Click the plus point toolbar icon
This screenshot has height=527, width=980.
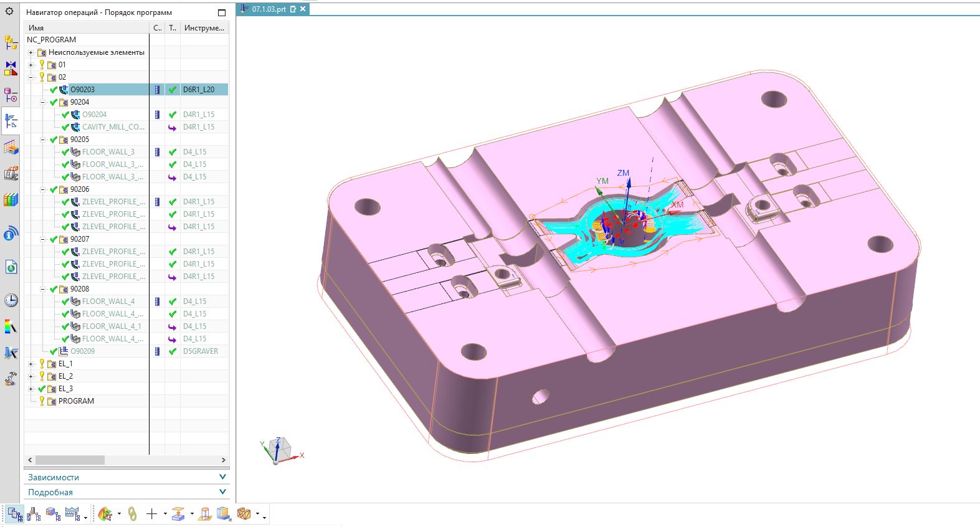click(151, 514)
